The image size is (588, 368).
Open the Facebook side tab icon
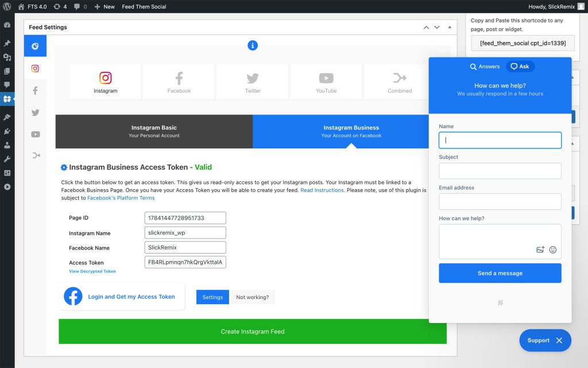[x=35, y=90]
